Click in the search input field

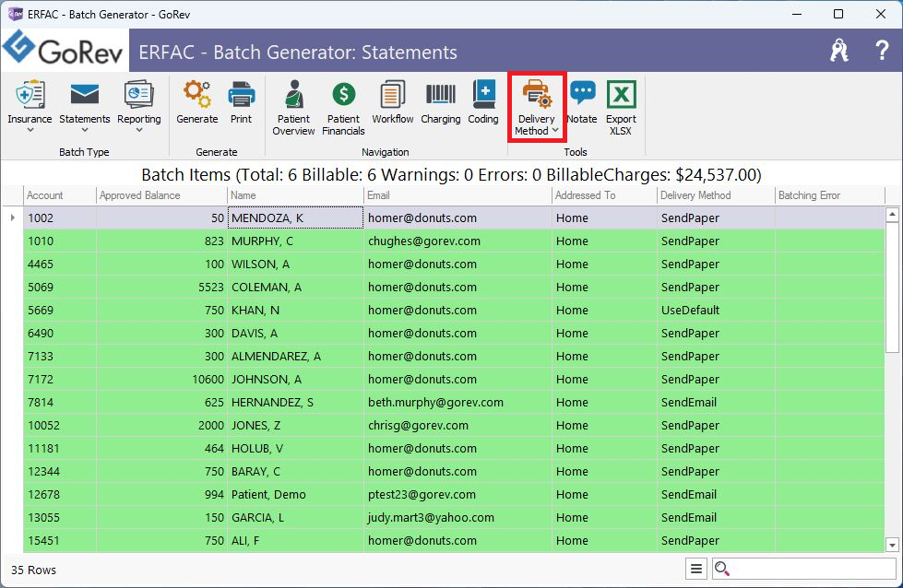click(x=814, y=569)
